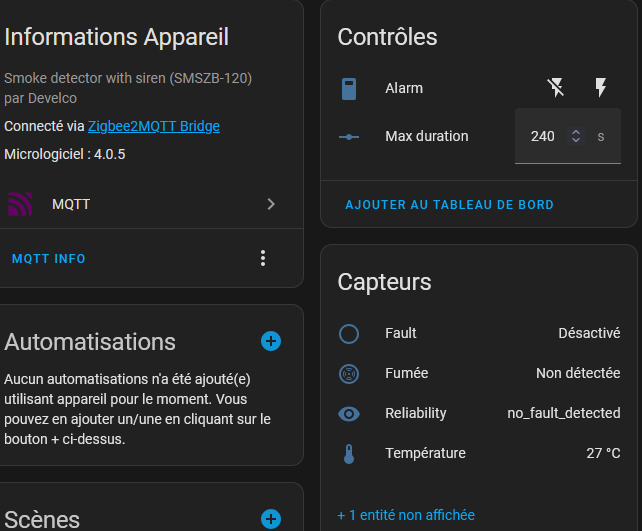Open the Zigbee2MQTT Bridge link
642x531 pixels.
tap(154, 126)
